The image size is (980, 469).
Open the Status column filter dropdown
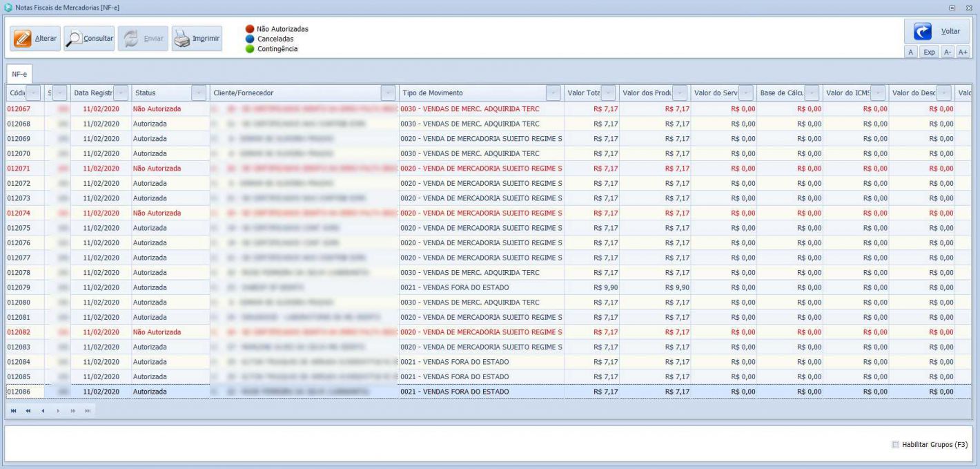(x=199, y=93)
